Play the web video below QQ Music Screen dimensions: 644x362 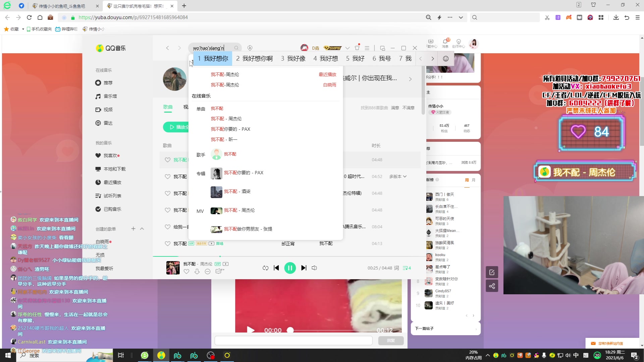(250, 330)
